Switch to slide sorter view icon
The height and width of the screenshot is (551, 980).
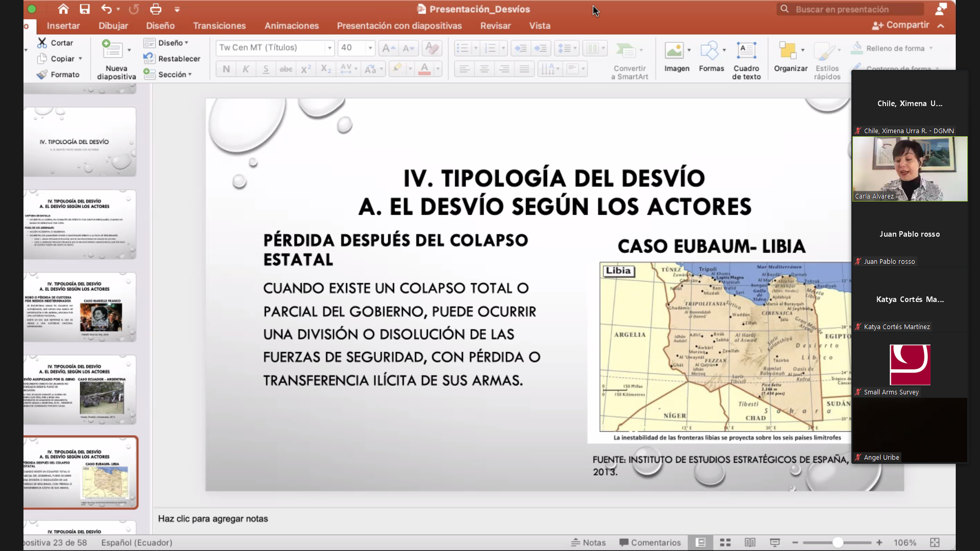point(725,542)
